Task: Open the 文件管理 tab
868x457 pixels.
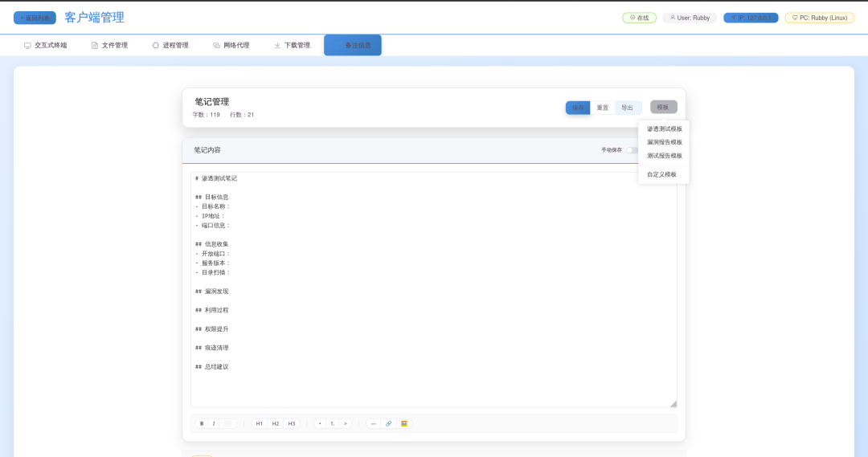Action: point(109,45)
